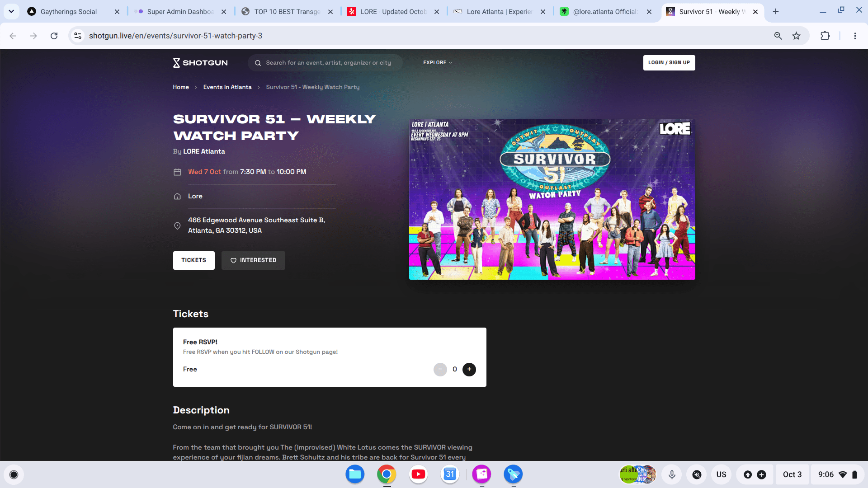This screenshot has width=868, height=488.
Task: Open the Oct 3 date in system tray
Action: point(792,474)
